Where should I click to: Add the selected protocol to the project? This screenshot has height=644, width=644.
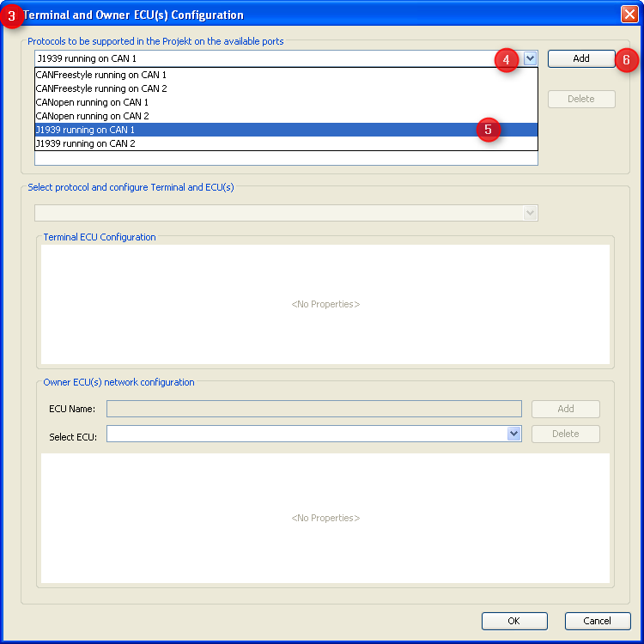pyautogui.click(x=581, y=58)
